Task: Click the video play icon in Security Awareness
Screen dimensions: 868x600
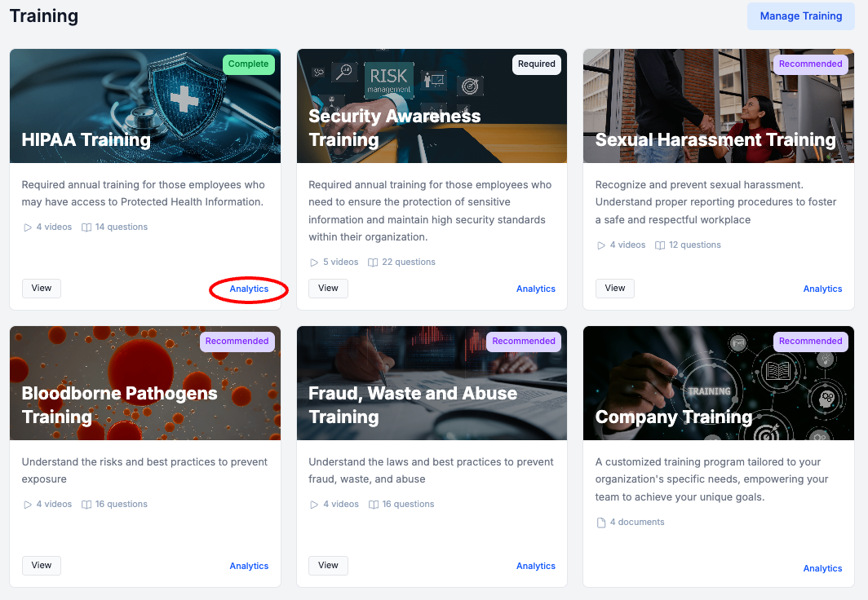Action: pyautogui.click(x=314, y=262)
